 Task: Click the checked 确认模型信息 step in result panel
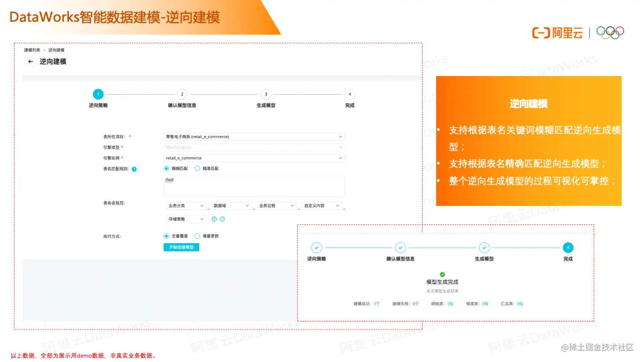click(400, 248)
